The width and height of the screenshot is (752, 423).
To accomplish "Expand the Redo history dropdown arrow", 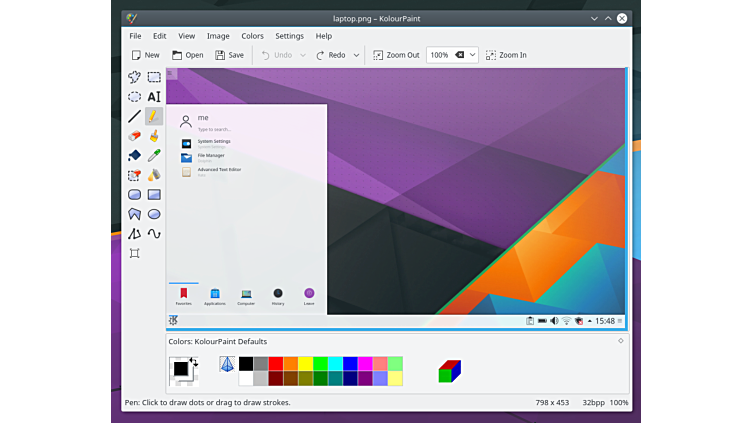I will 356,55.
